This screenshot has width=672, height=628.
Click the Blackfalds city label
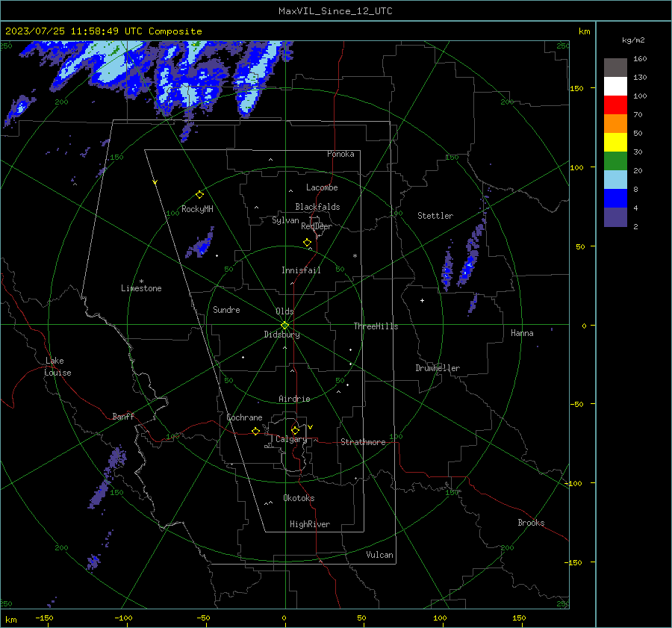[317, 207]
